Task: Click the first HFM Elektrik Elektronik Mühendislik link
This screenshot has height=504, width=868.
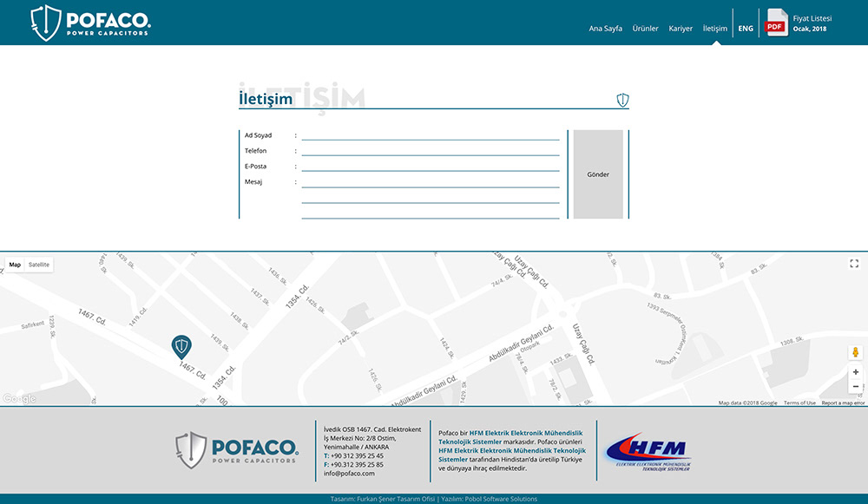Action: click(x=510, y=437)
